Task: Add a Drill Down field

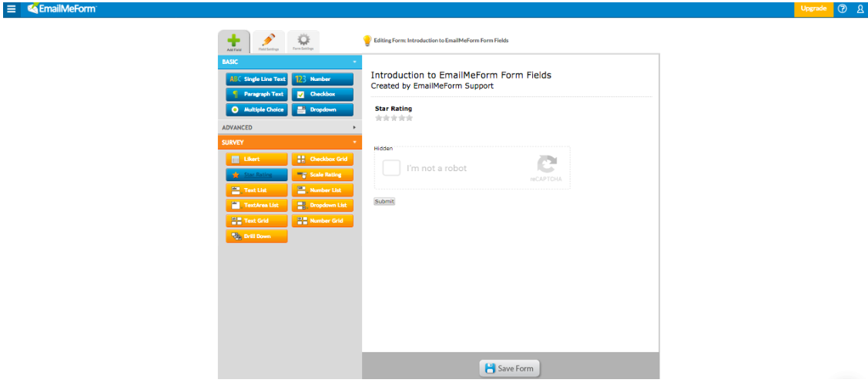Action: pos(257,236)
